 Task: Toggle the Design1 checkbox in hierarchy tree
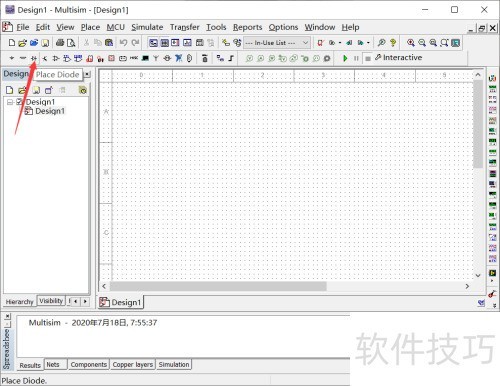tap(20, 102)
